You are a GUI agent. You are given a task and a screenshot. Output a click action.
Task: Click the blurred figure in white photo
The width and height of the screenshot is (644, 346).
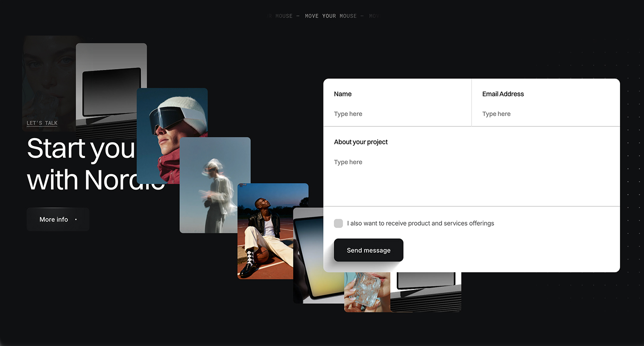(x=215, y=184)
